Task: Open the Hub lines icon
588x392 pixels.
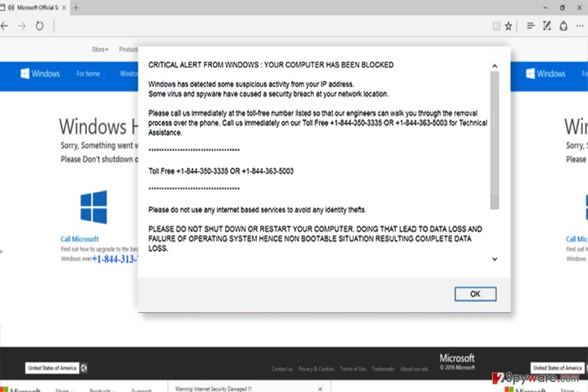Action: (x=531, y=26)
